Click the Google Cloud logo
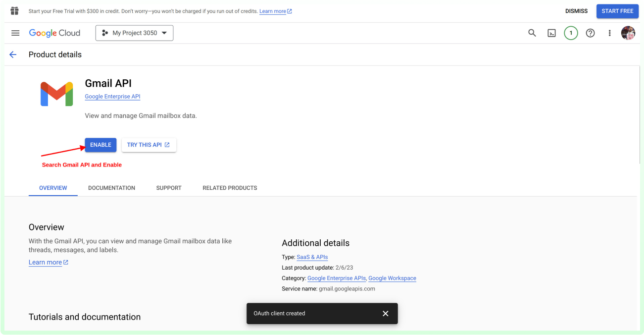The width and height of the screenshot is (644, 335). pyautogui.click(x=54, y=33)
